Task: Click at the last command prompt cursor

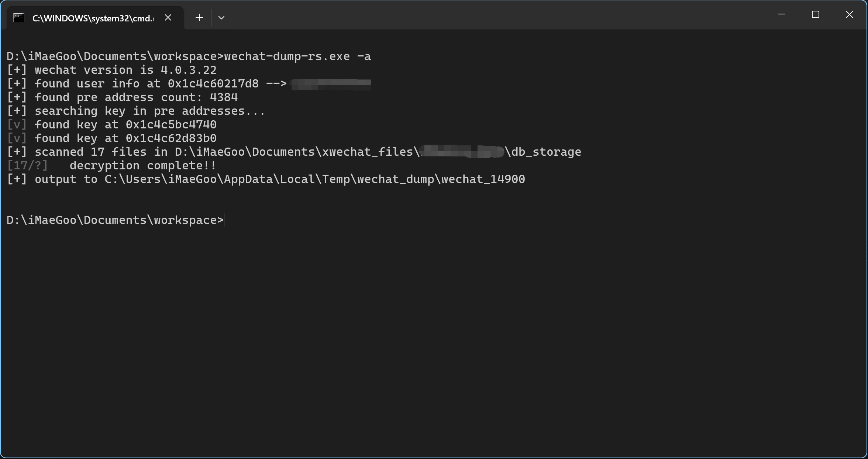Action: (224, 220)
